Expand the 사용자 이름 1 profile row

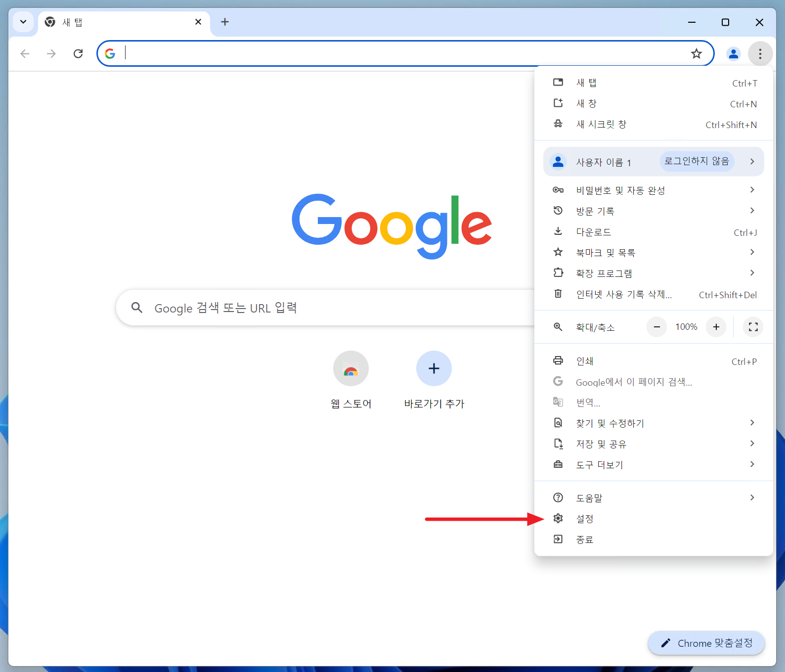[x=654, y=162]
